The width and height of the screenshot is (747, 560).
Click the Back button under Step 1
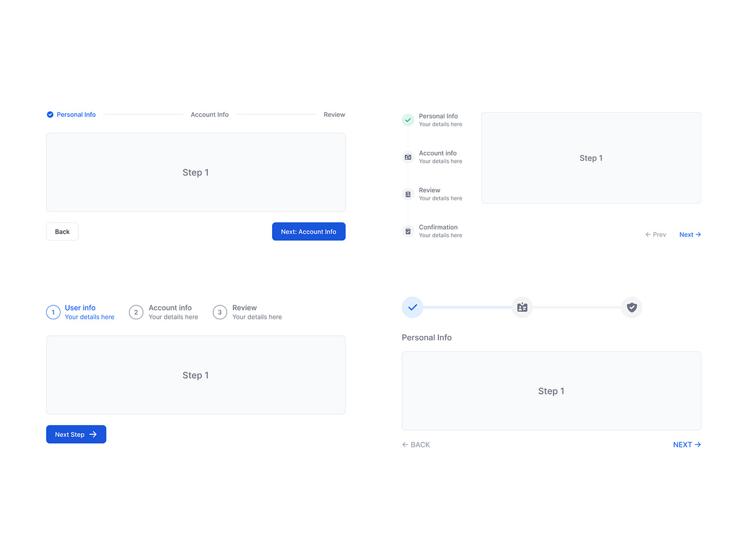(x=62, y=231)
